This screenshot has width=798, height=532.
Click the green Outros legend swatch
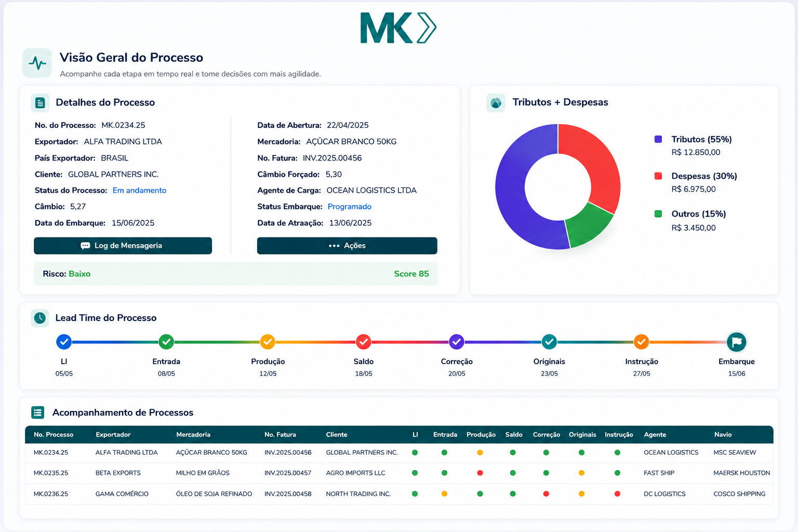tap(658, 214)
